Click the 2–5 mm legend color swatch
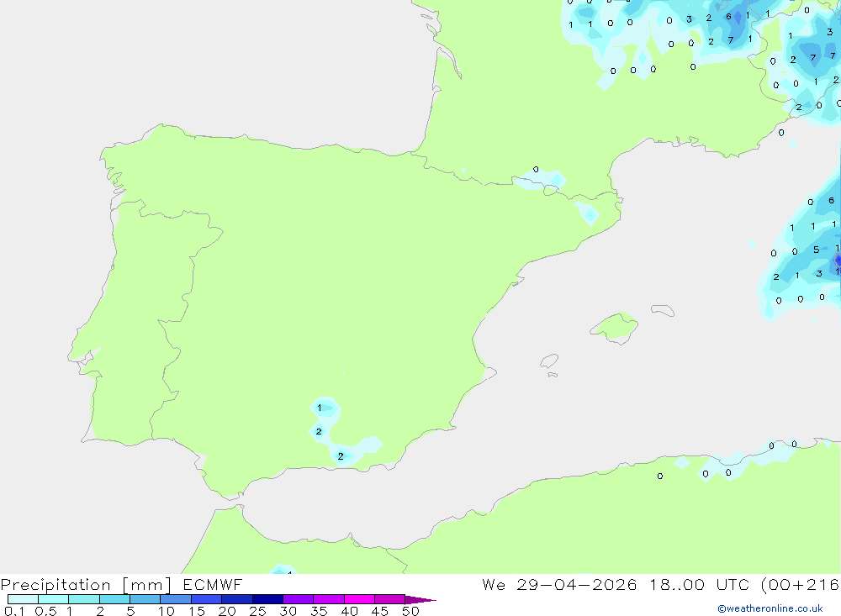 pos(114,599)
